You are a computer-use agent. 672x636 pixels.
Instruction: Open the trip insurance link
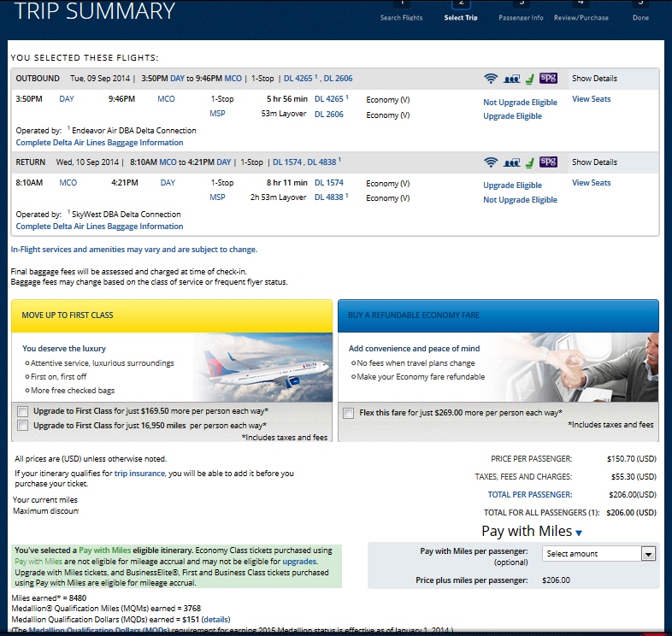point(139,473)
